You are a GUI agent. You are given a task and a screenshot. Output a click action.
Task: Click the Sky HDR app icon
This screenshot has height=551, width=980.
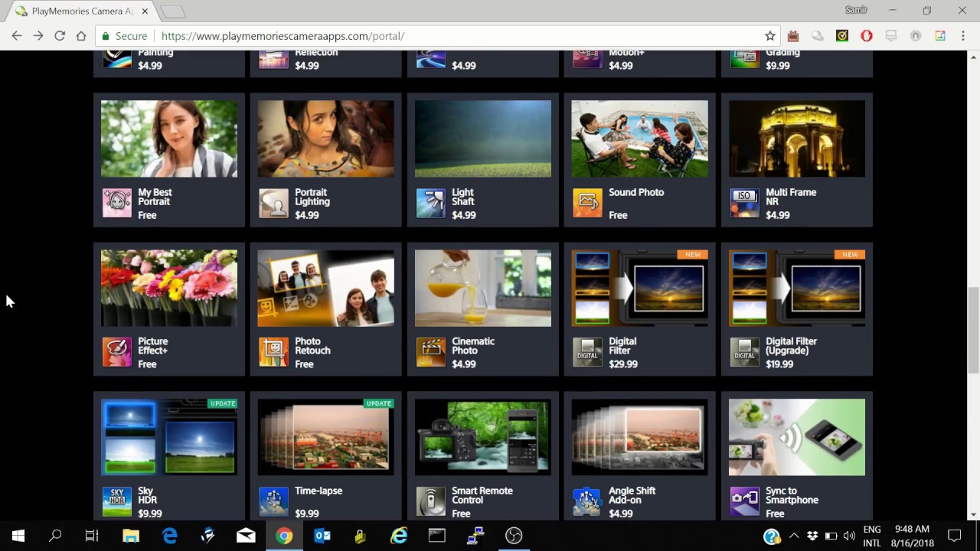[117, 501]
